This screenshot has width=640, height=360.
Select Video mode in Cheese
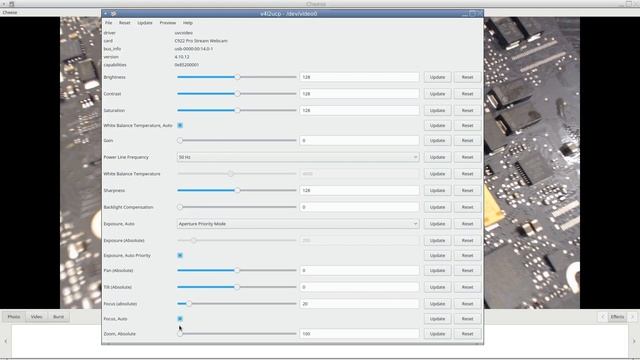pyautogui.click(x=36, y=317)
